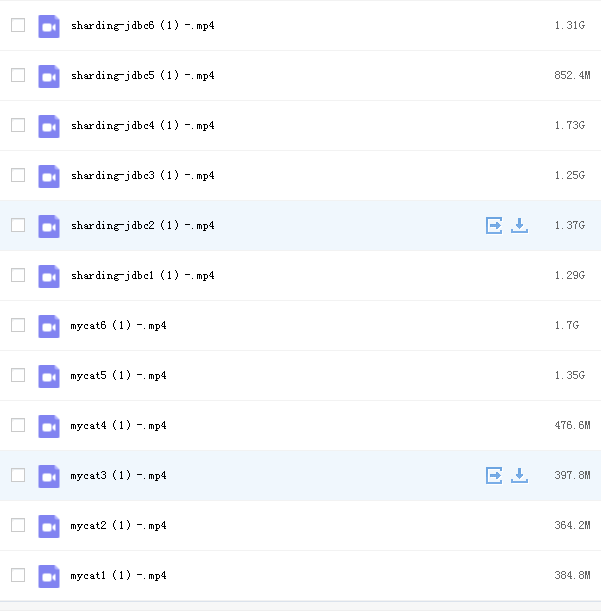Screen dimensions: 601x612
Task: Click video icon for mycat4 (1) -.mp4
Action: [x=49, y=426]
